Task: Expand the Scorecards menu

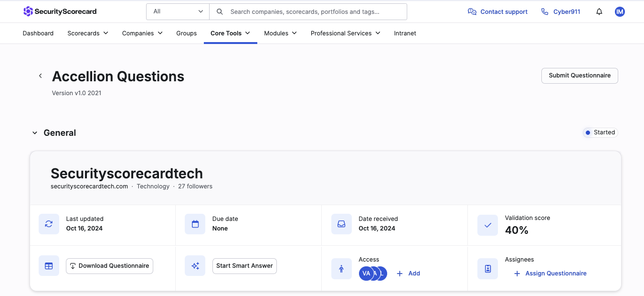Action: coord(88,33)
